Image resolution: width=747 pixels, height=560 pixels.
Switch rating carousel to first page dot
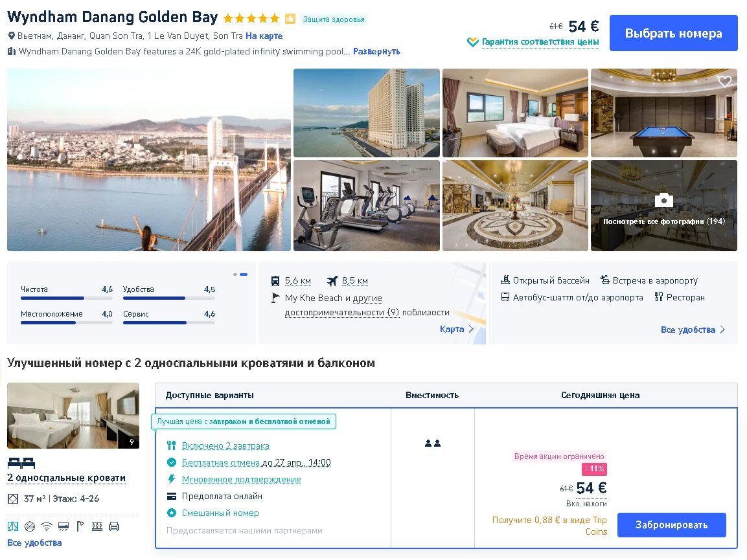(235, 274)
